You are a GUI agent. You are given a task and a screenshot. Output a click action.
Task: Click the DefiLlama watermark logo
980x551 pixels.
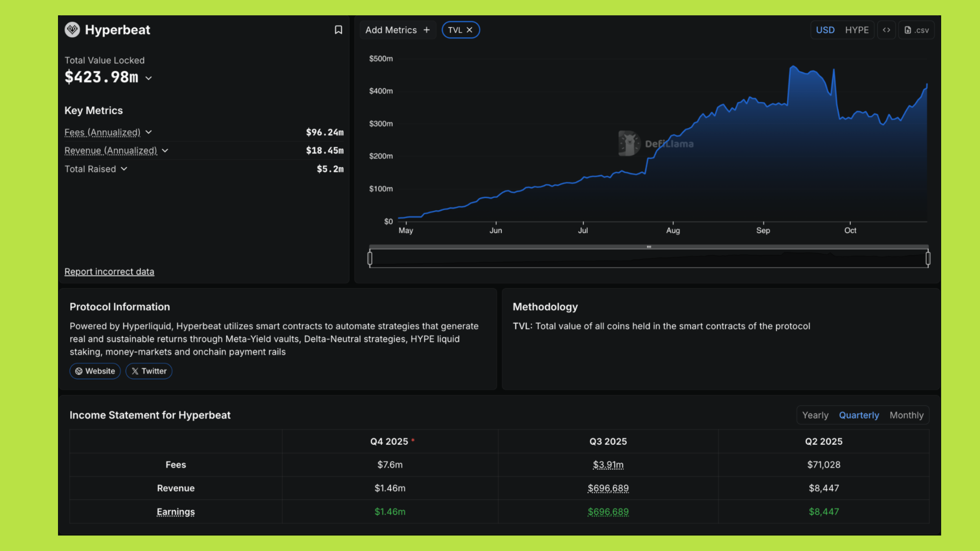[629, 143]
